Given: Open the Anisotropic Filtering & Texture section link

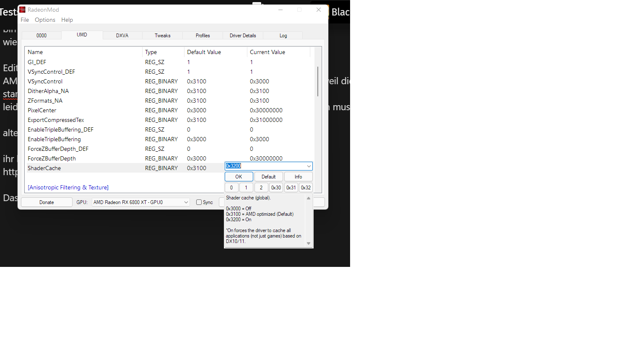Looking at the screenshot, I should click(68, 188).
